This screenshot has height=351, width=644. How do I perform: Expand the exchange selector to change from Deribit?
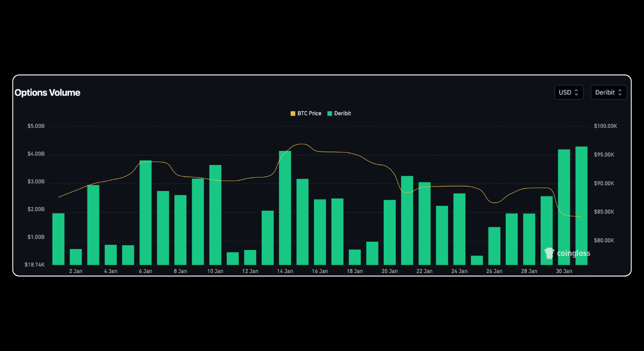609,92
